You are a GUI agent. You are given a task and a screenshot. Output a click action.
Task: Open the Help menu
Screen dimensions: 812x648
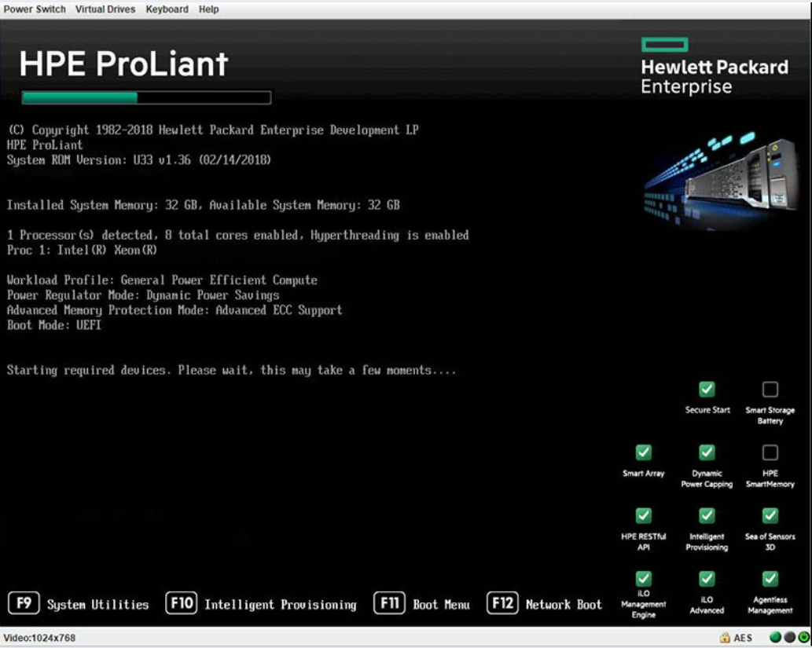pos(208,9)
